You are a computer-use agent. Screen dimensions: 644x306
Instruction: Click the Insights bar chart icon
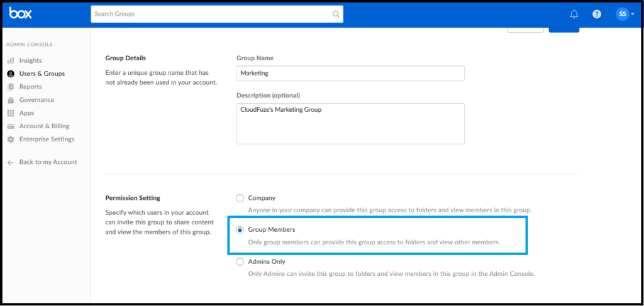point(11,61)
